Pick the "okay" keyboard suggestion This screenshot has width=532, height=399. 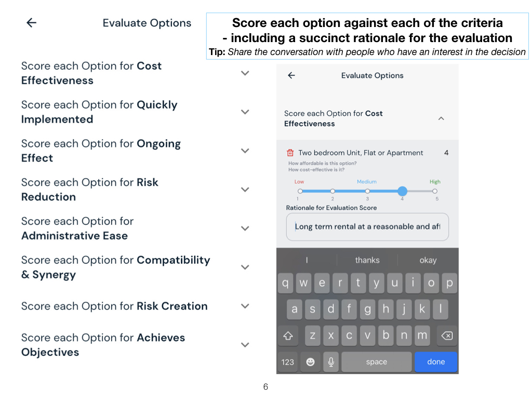click(x=428, y=260)
